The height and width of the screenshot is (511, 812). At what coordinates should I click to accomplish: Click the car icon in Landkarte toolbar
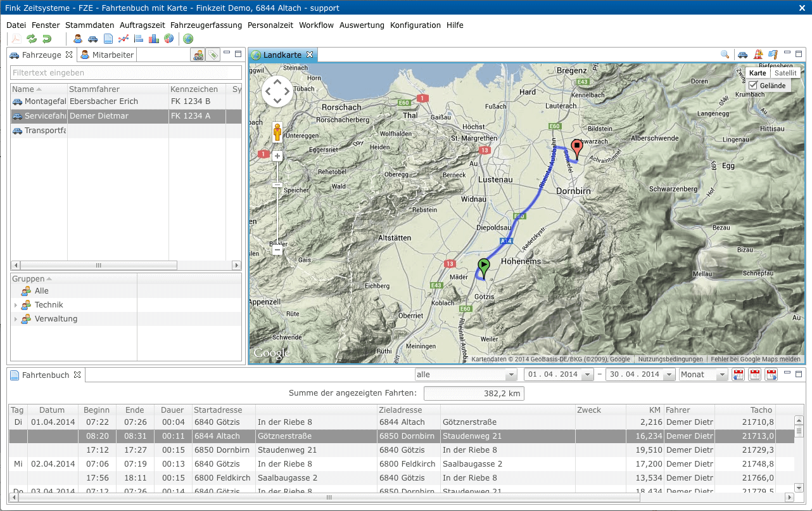[x=742, y=55]
